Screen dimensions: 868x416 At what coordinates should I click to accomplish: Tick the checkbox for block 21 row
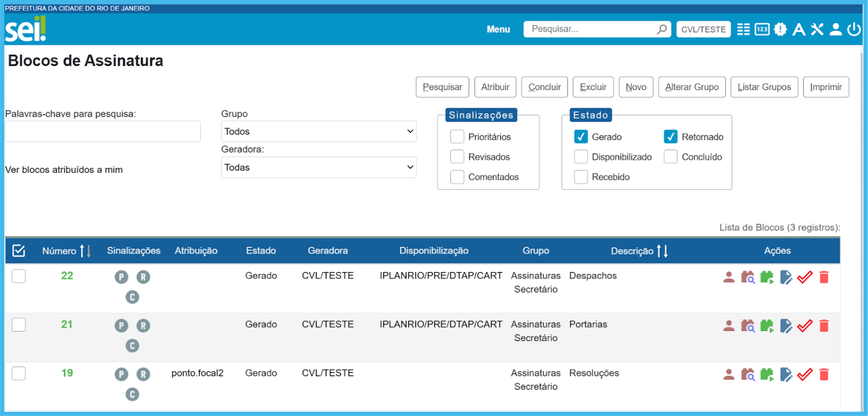tap(19, 325)
